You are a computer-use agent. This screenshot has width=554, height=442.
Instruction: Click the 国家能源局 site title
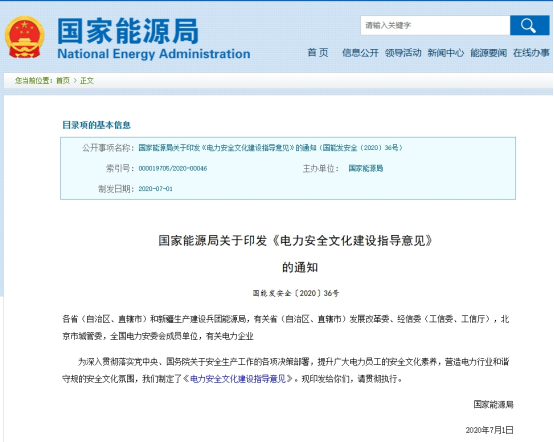(x=128, y=31)
